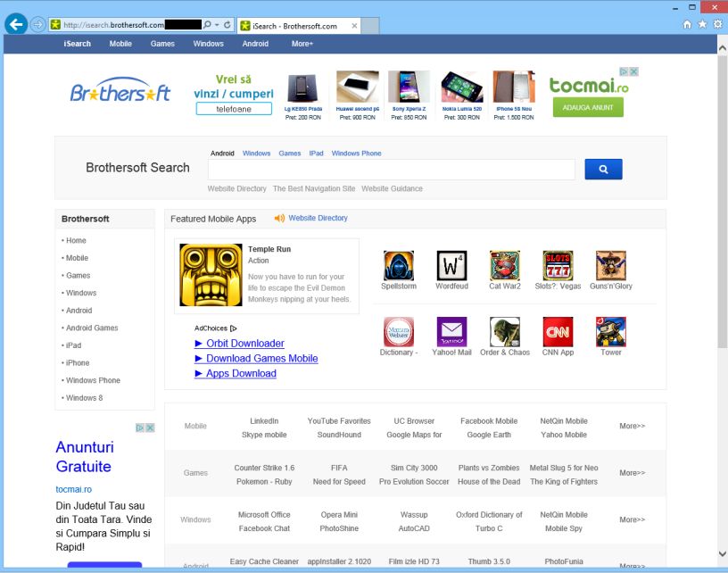Open The Best Navigation Site link
Screen dimensions: 728x573
(x=314, y=188)
